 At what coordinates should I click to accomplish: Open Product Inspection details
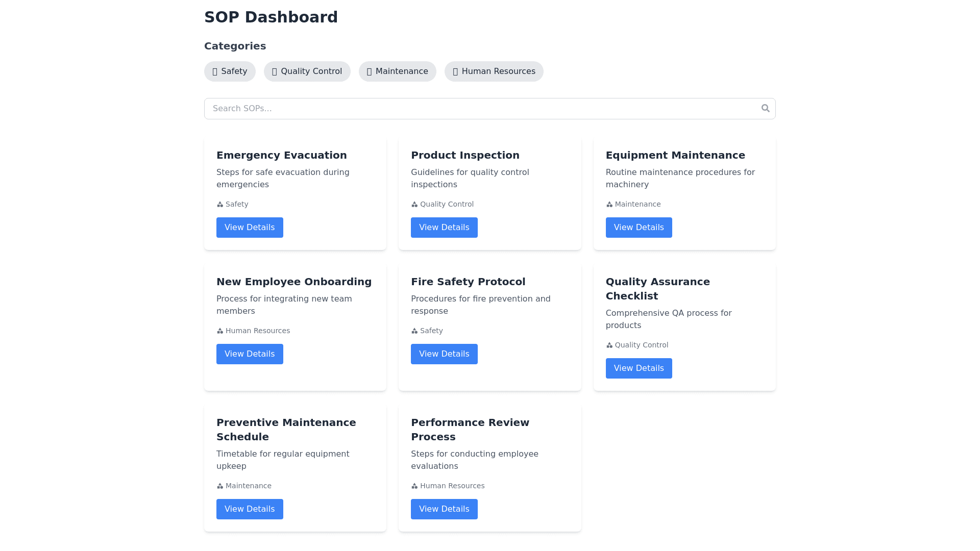click(x=444, y=228)
